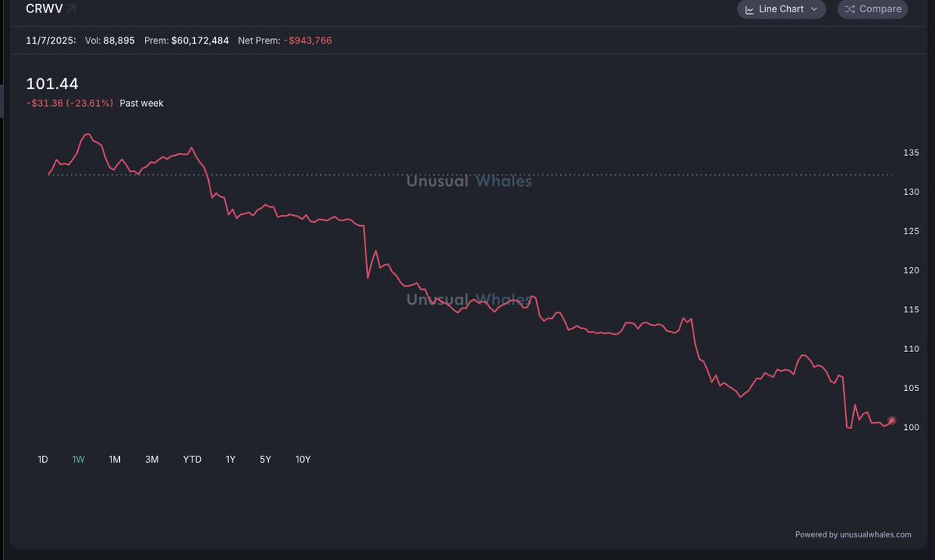Expand the Line Chart dropdown chevron
The width and height of the screenshot is (935, 560).
814,9
